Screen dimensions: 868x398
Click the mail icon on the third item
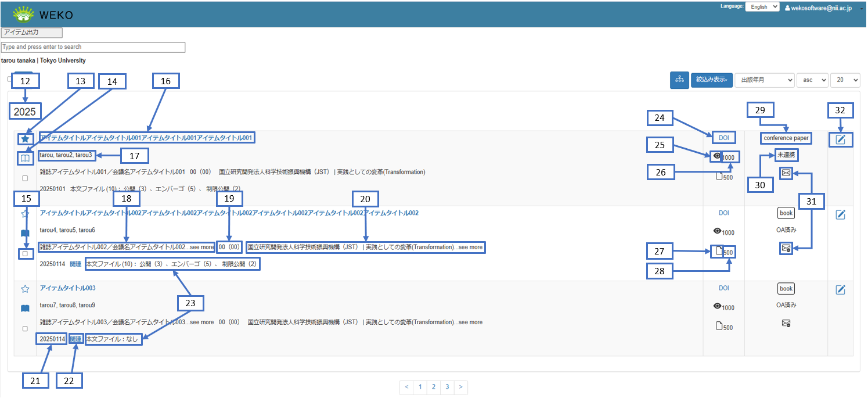click(786, 324)
